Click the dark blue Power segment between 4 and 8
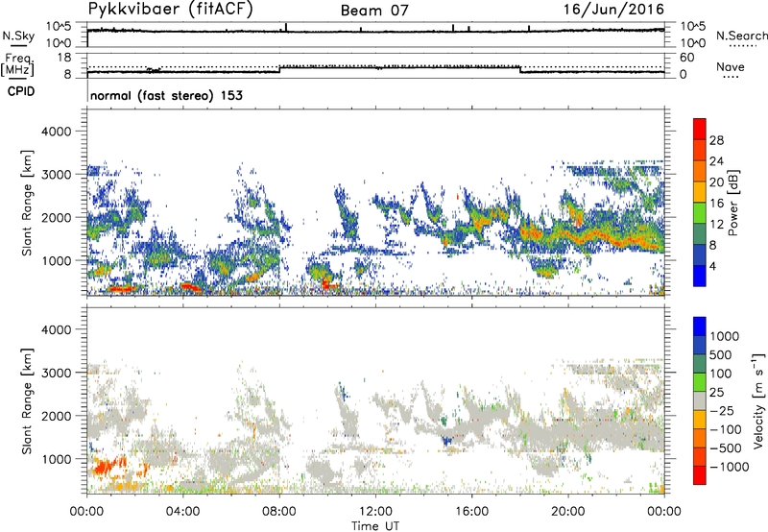Screen dimensions: 768x532 tap(700, 255)
